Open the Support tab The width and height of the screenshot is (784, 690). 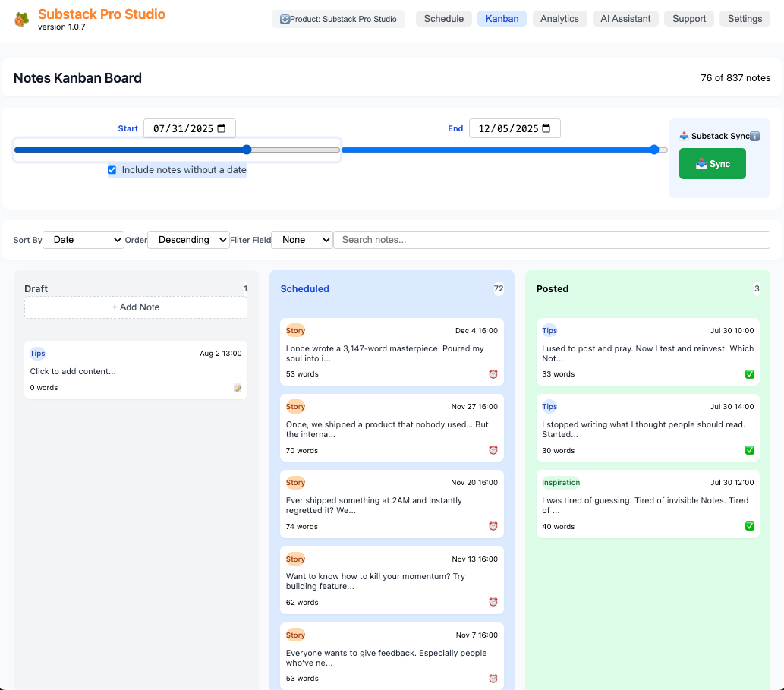coord(689,19)
